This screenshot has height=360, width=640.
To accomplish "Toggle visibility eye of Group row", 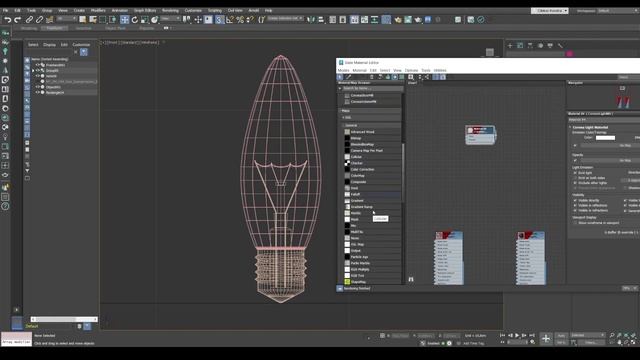I will point(38,71).
